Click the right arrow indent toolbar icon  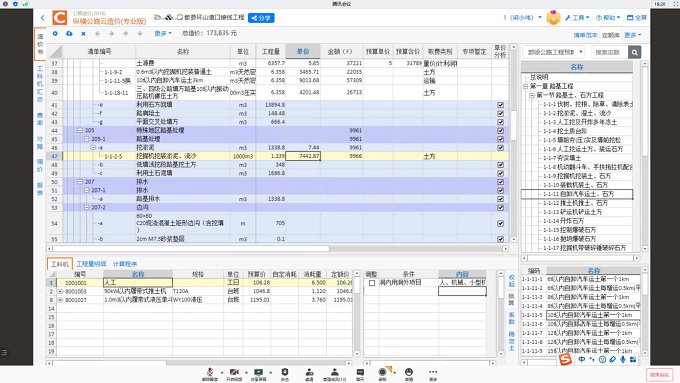[x=111, y=33]
